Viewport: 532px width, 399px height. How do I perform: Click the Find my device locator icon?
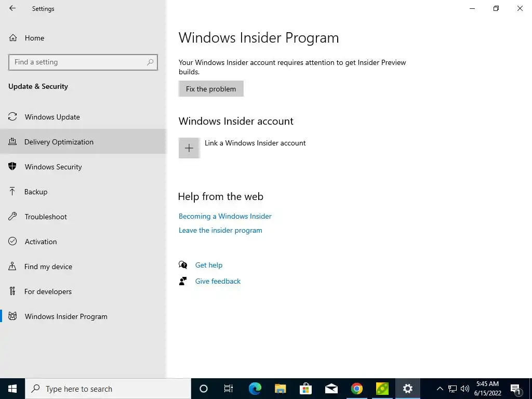pyautogui.click(x=12, y=266)
